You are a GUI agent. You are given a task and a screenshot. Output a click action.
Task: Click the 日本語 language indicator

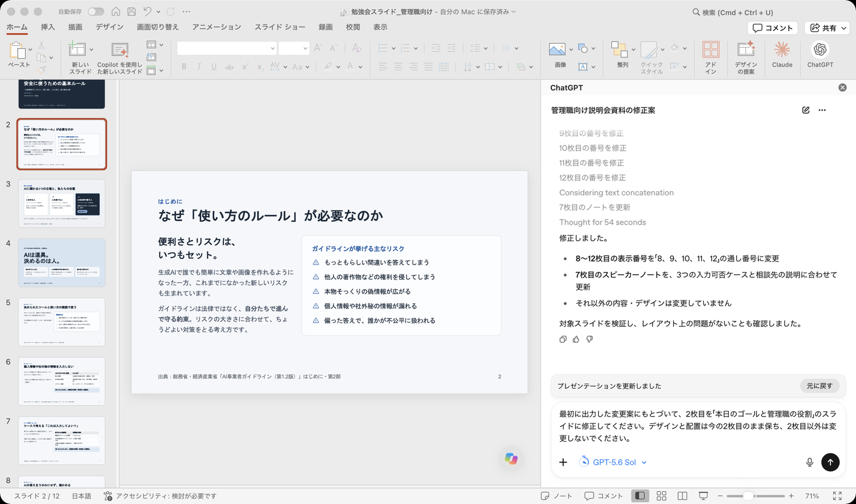(x=81, y=496)
